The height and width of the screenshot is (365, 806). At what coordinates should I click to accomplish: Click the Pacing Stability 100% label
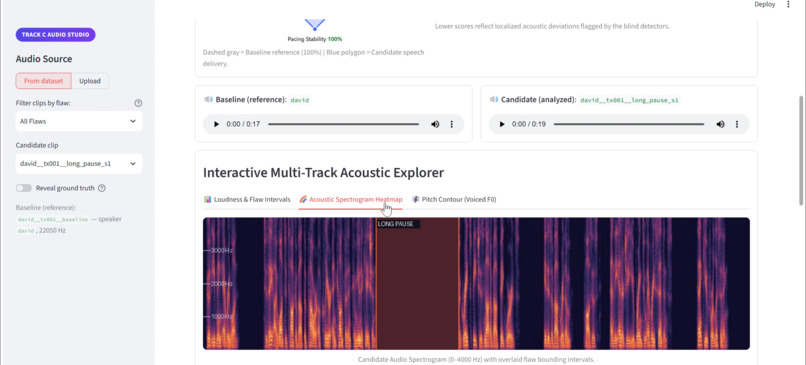click(x=315, y=39)
